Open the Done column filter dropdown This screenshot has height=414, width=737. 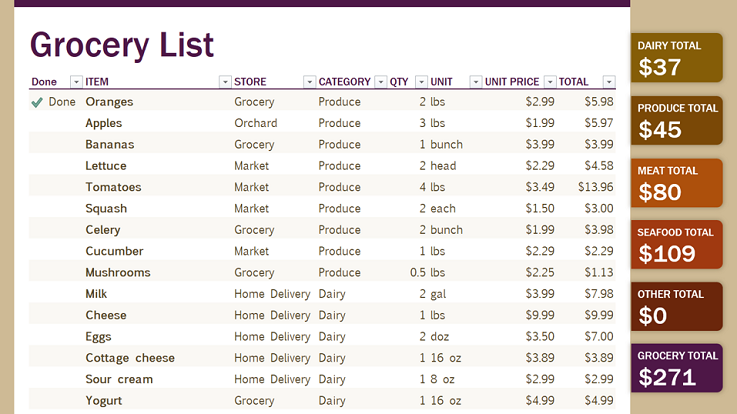click(76, 82)
